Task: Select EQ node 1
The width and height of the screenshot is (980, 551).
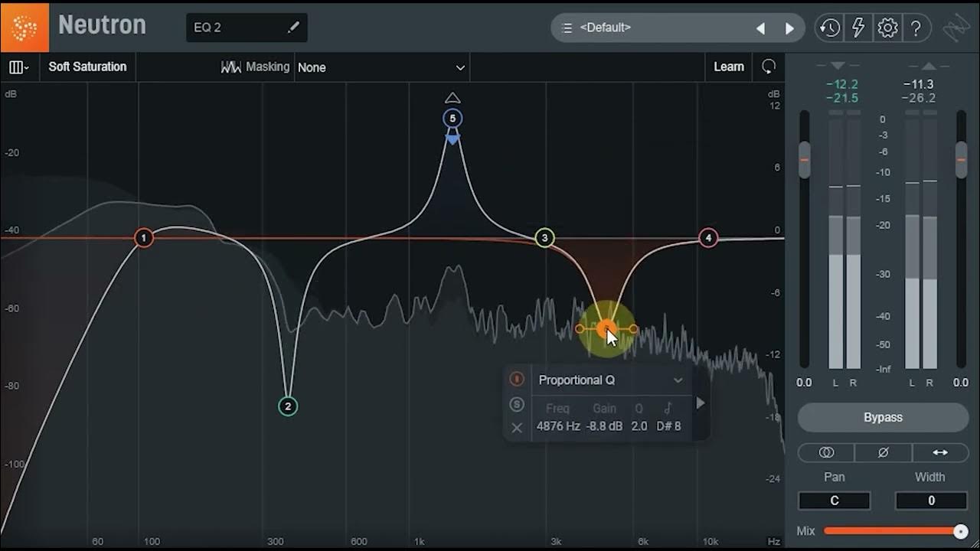Action: point(144,238)
